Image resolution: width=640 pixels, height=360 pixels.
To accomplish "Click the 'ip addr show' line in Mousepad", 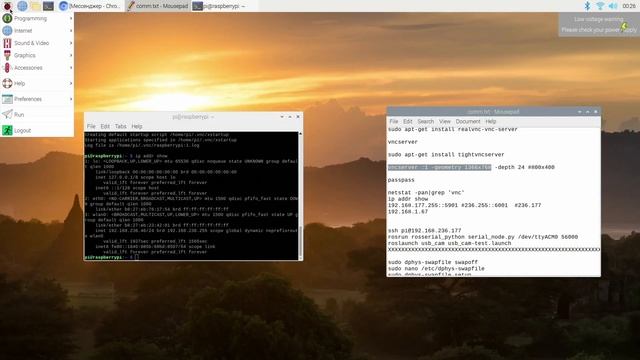I will click(x=408, y=199).
